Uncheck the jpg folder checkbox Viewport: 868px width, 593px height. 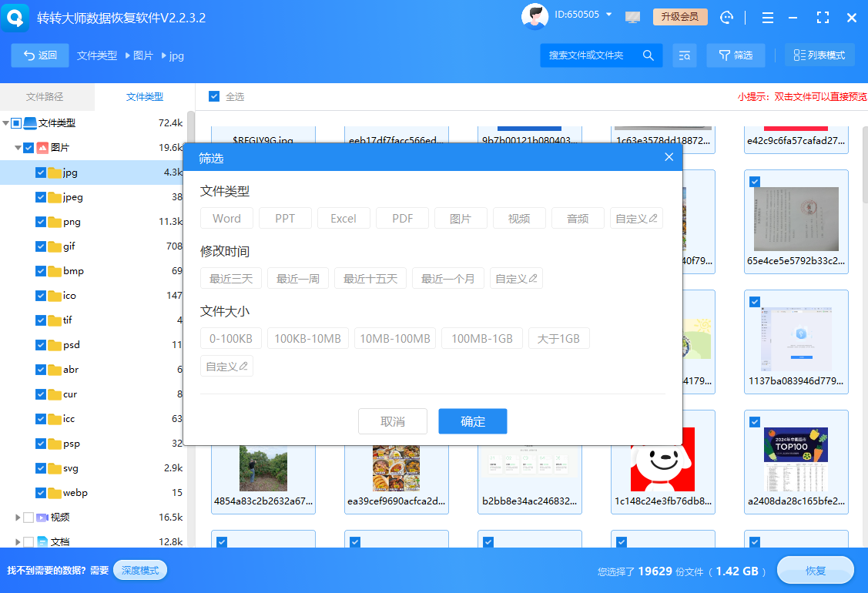coord(41,173)
